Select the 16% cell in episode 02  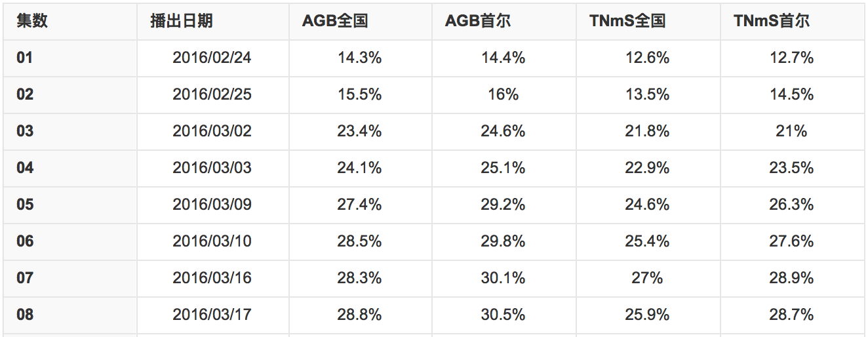click(x=503, y=94)
